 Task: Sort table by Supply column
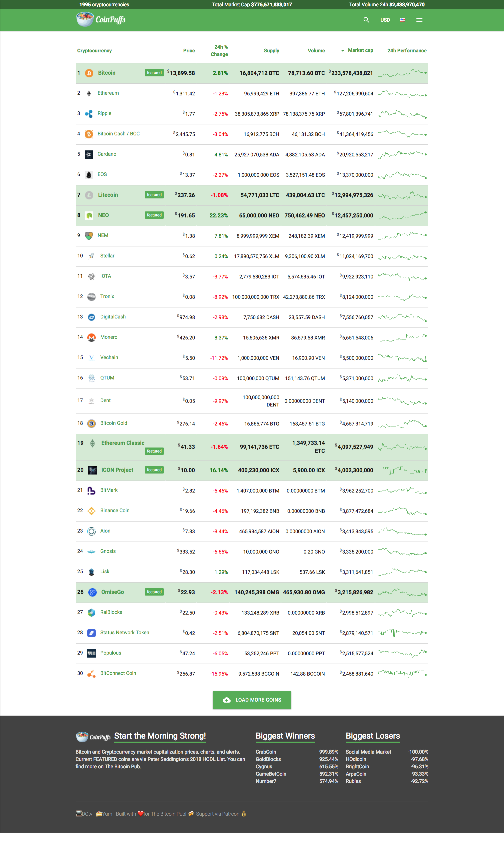click(271, 51)
